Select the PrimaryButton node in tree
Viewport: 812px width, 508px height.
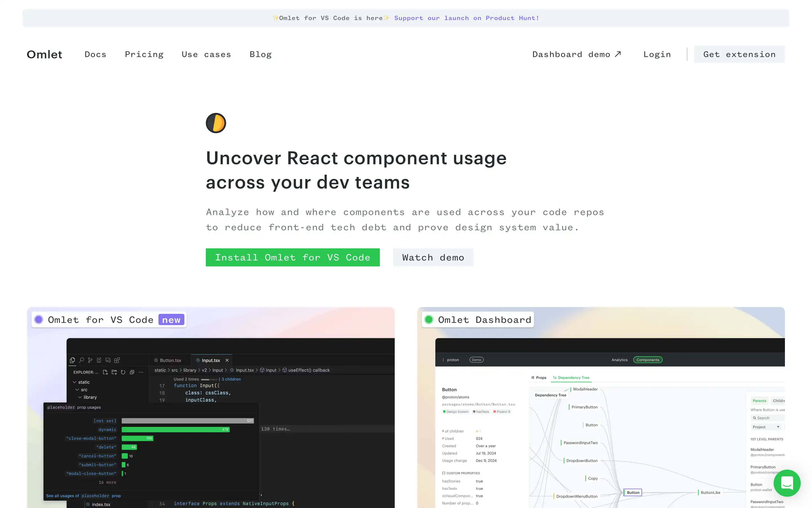pos(584,407)
